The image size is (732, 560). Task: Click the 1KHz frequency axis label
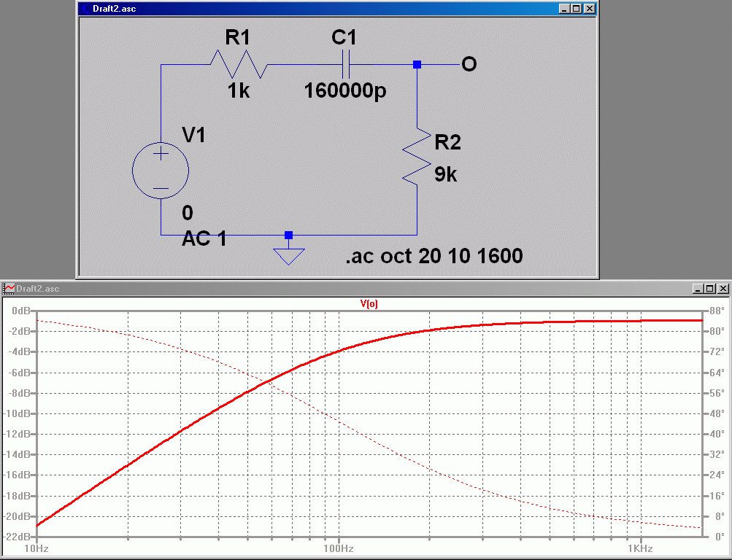(640, 548)
